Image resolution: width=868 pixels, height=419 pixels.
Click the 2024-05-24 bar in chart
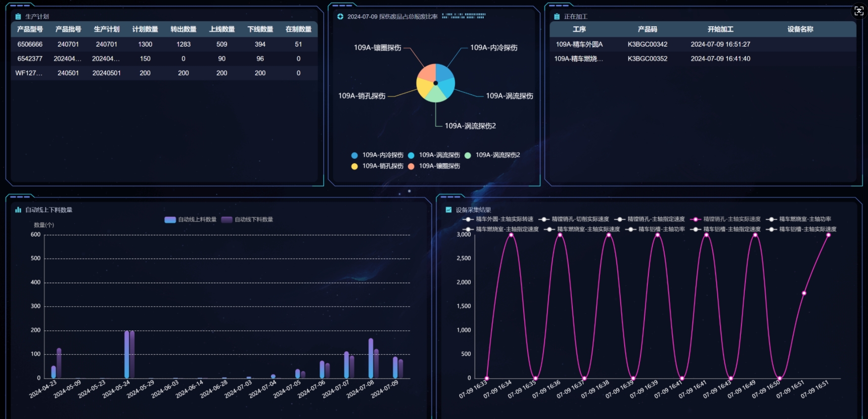point(129,354)
